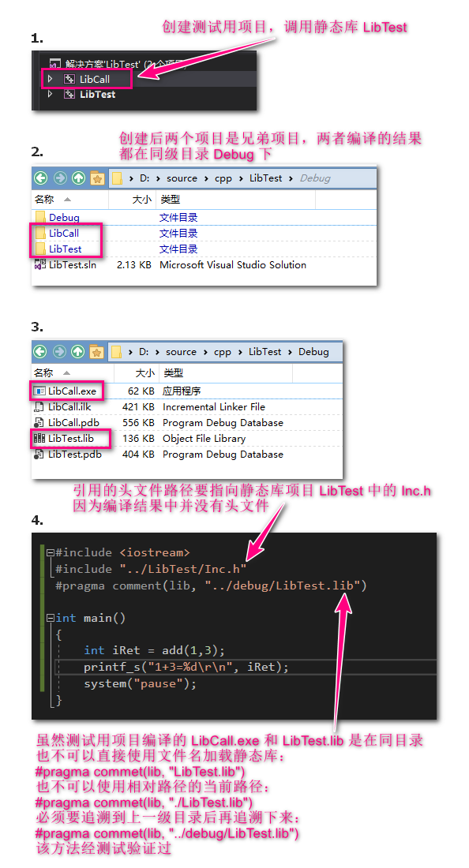Select the LibTest.sln solution file icon
Viewport: 469px width, 868px height.
coord(39,264)
